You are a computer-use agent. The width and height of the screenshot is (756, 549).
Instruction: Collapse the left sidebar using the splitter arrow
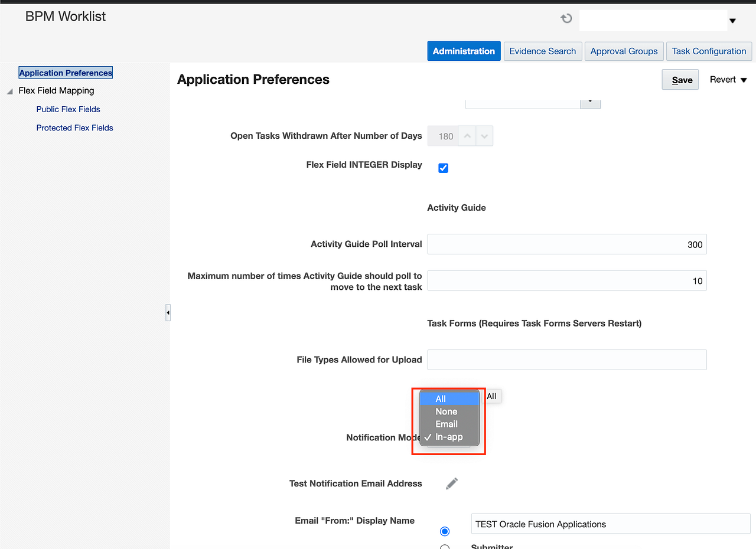pyautogui.click(x=168, y=312)
